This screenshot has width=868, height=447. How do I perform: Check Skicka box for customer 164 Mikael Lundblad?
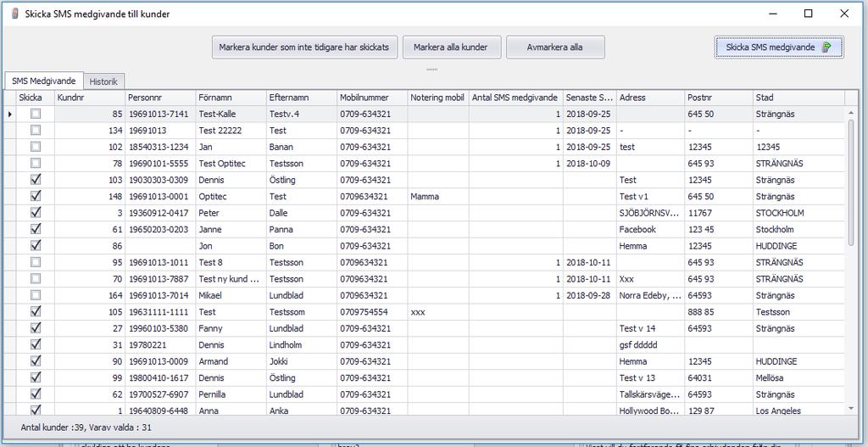point(36,295)
